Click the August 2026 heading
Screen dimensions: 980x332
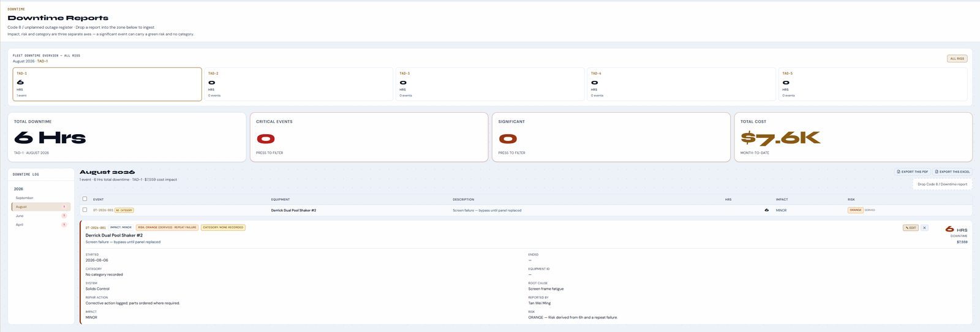pyautogui.click(x=107, y=172)
